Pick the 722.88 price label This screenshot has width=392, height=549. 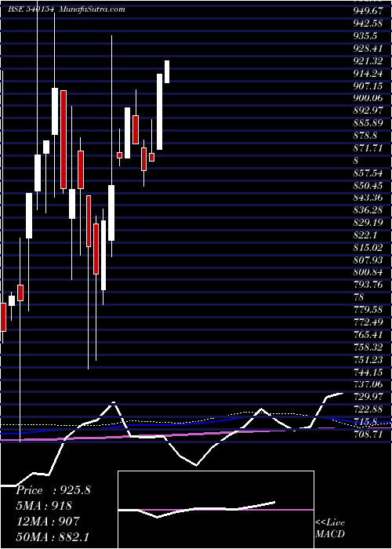tap(368, 409)
